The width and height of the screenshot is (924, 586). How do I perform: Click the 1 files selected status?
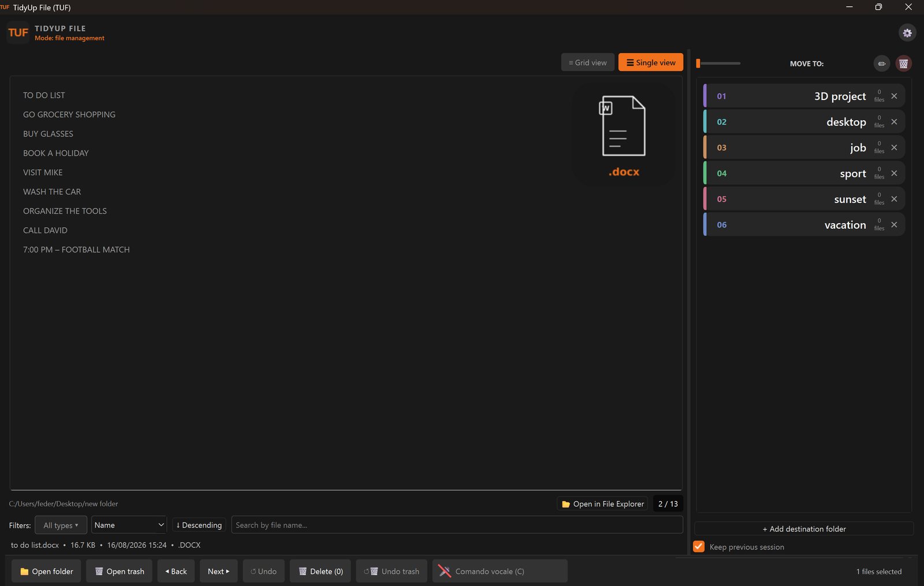879,572
